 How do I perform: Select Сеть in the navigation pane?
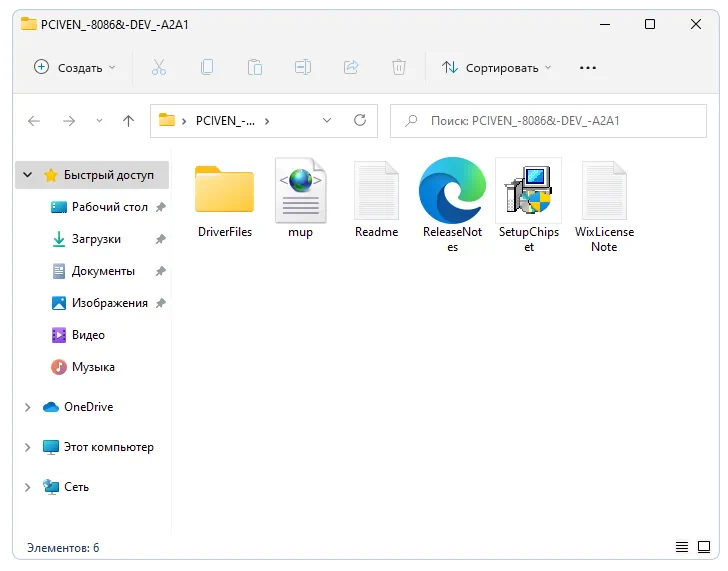[76, 487]
